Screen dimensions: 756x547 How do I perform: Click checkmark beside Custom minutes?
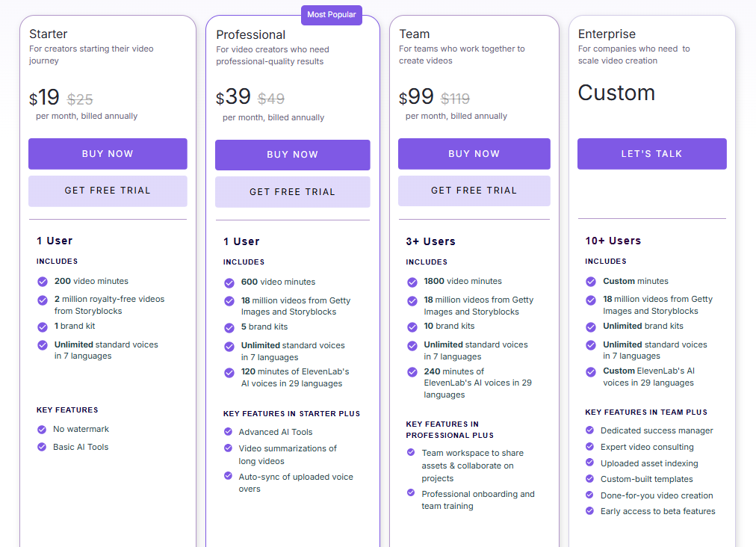tap(591, 282)
